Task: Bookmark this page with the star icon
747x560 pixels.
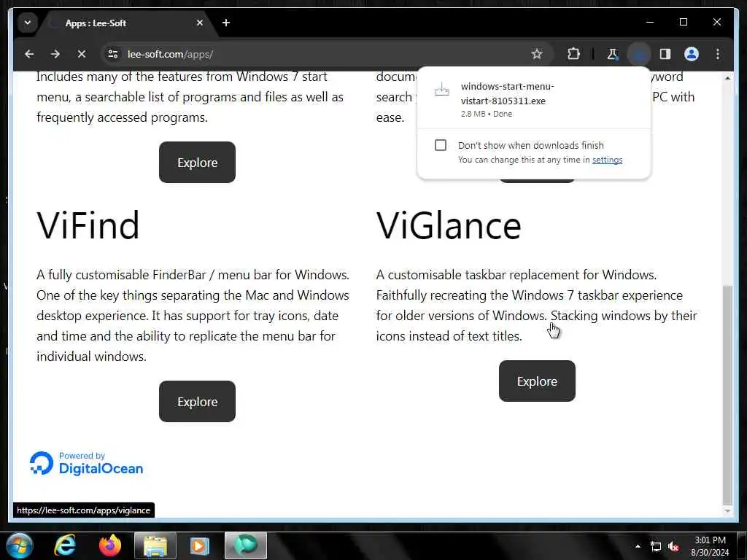Action: pos(537,54)
